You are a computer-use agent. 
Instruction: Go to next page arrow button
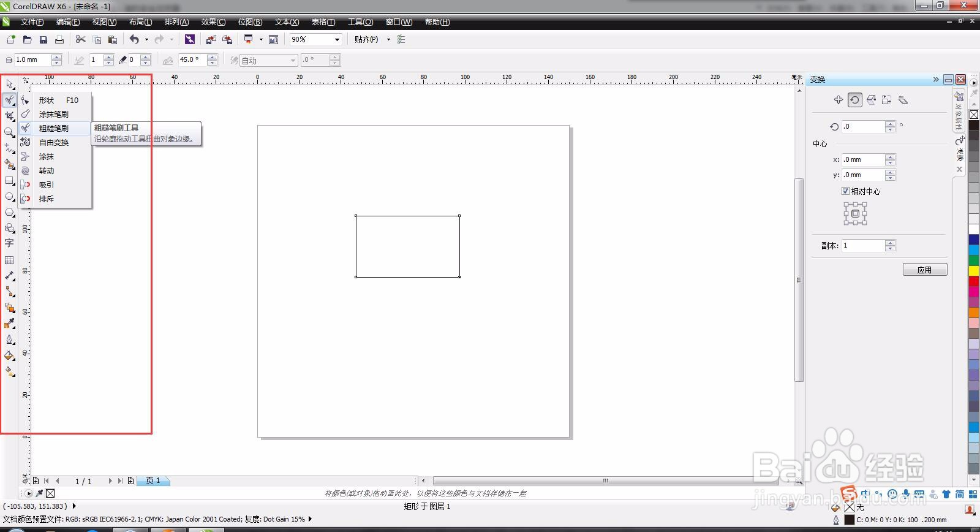[110, 481]
